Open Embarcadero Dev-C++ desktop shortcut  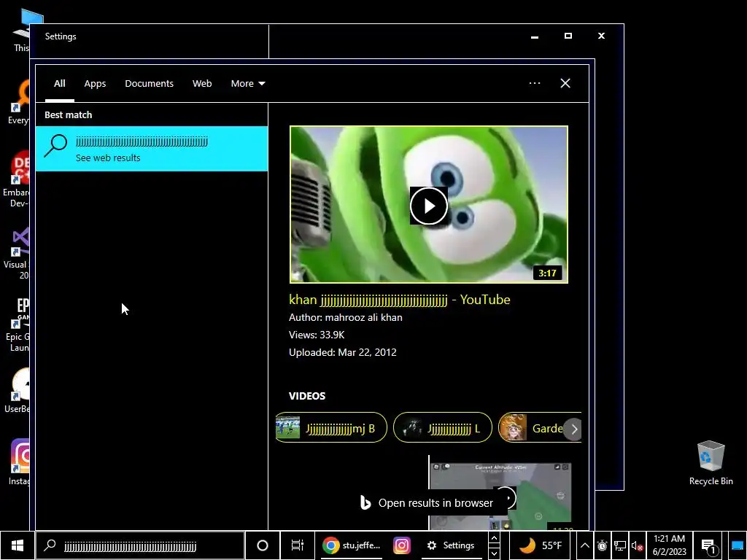click(18, 180)
